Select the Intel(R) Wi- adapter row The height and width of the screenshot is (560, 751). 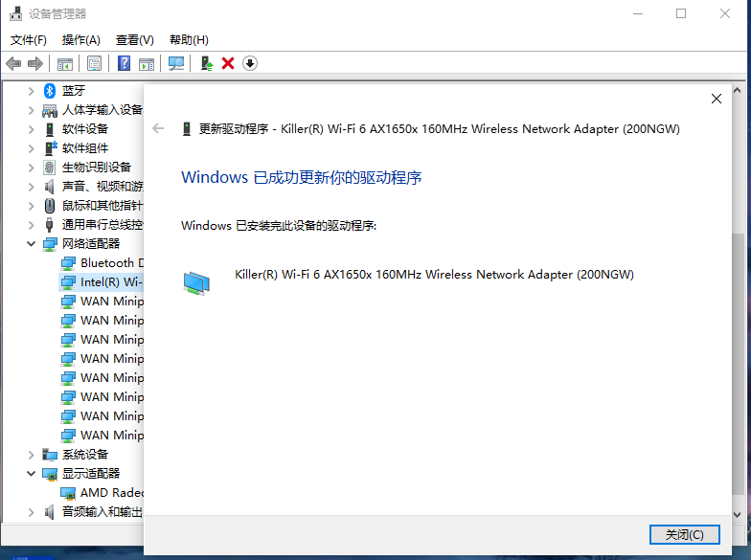point(102,281)
